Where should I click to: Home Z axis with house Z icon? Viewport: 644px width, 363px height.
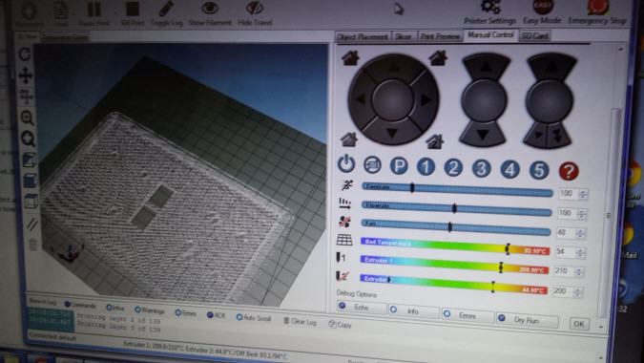(435, 141)
